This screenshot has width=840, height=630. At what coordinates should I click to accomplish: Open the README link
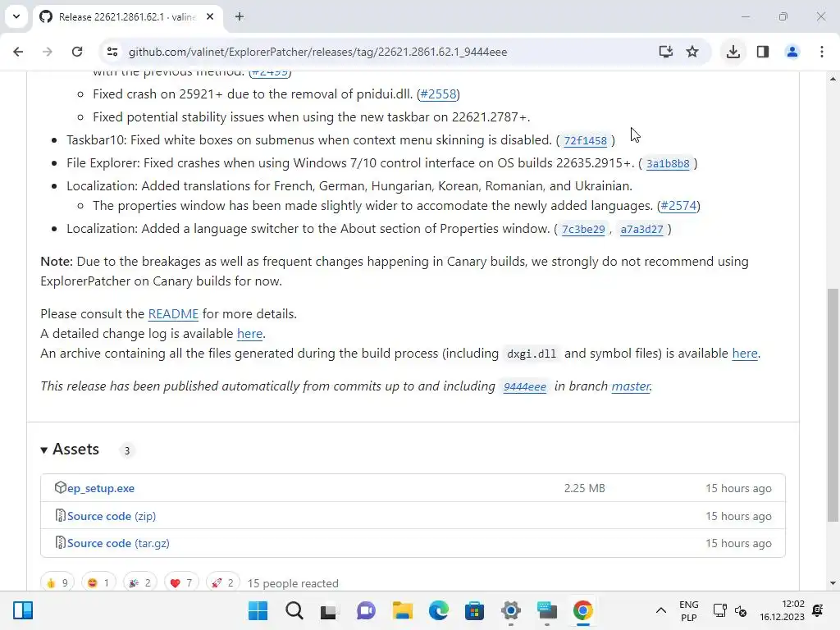[x=173, y=314]
